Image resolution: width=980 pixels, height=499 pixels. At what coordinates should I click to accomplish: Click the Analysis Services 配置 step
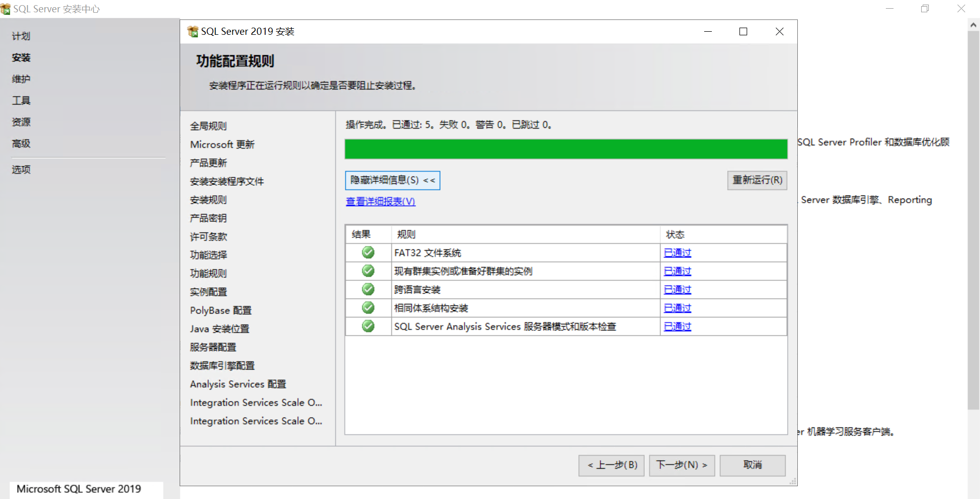coord(238,384)
